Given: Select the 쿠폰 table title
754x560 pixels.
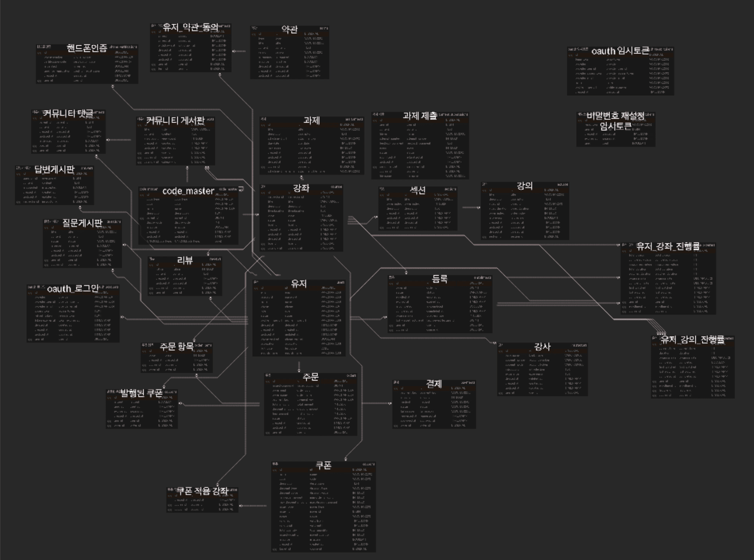Looking at the screenshot, I should click(x=324, y=466).
